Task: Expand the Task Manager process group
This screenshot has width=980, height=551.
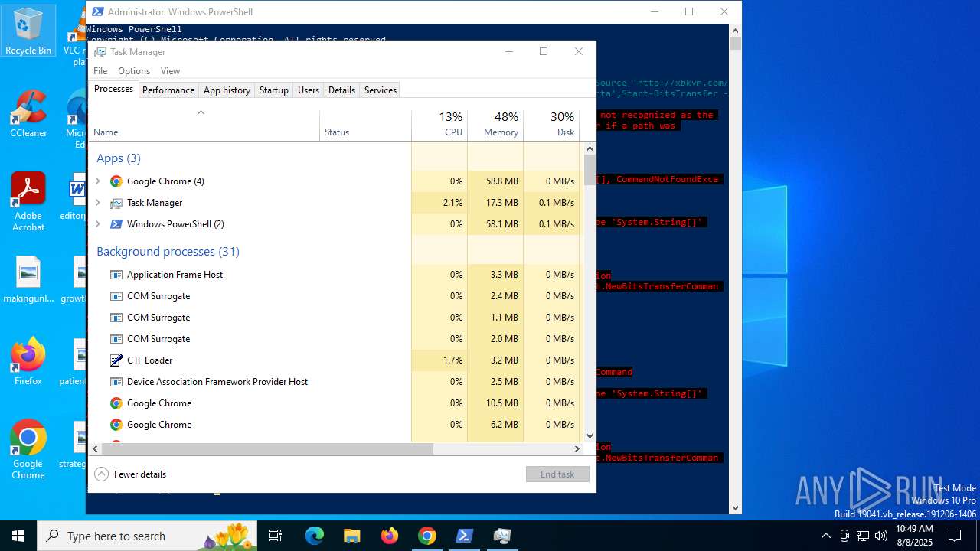Action: click(x=97, y=203)
